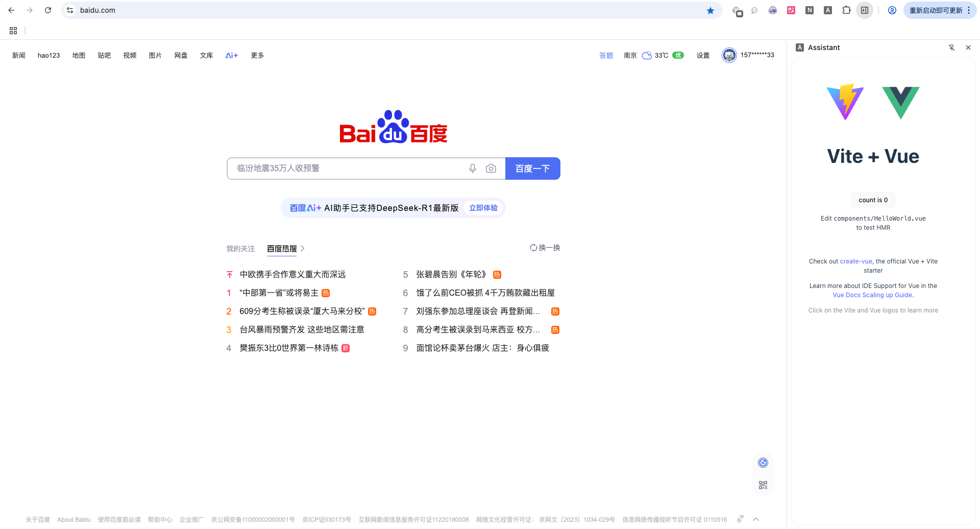Reload the Baidu page
The image size is (980, 529).
coord(48,10)
